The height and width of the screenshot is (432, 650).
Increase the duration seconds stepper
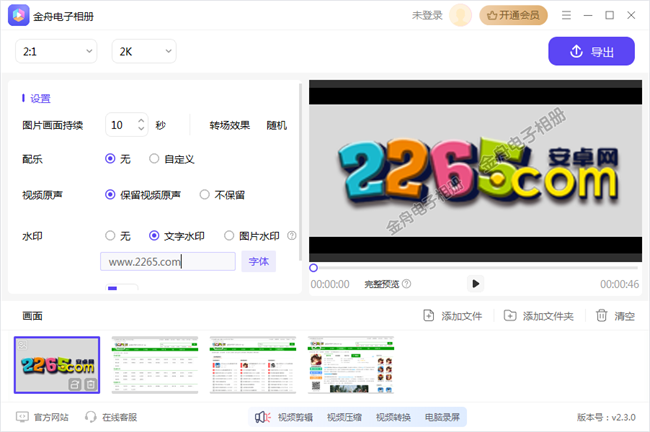(x=141, y=121)
